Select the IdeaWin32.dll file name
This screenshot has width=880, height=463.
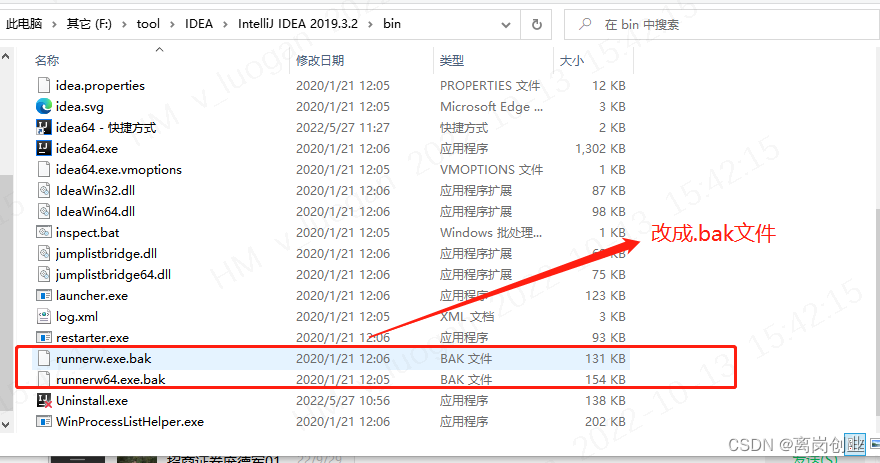(x=95, y=190)
